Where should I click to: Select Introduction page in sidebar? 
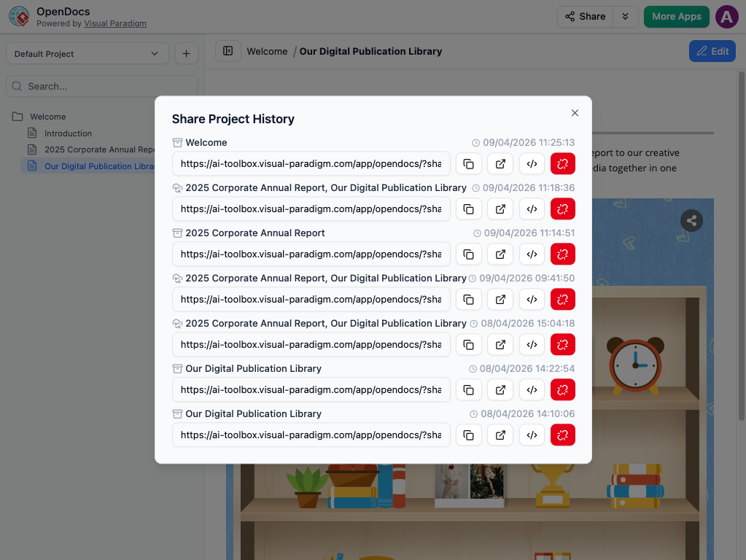68,133
